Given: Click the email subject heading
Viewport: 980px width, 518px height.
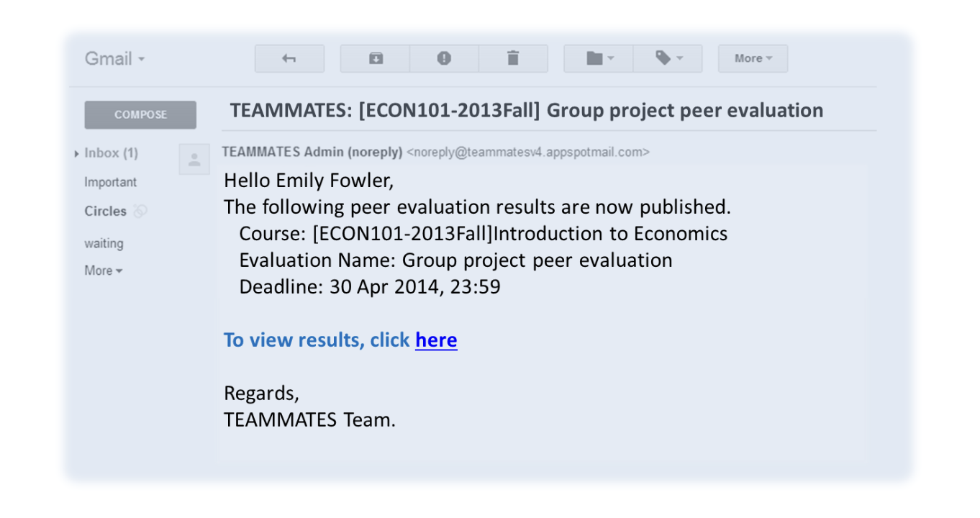Looking at the screenshot, I should 527,110.
